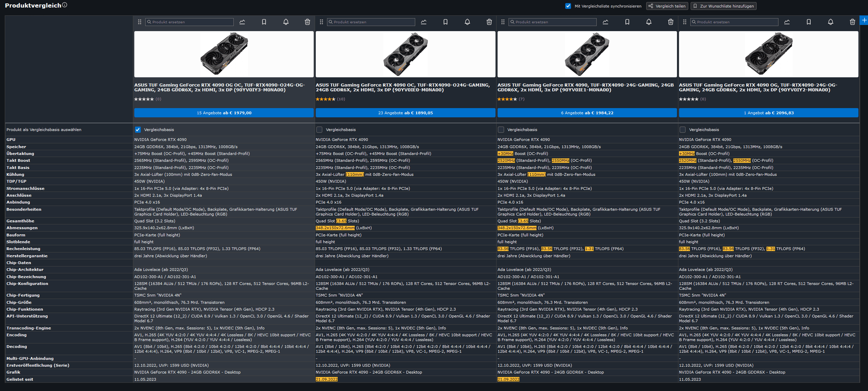Set price alert bell for O24G-GAMING card

pyautogui.click(x=467, y=22)
